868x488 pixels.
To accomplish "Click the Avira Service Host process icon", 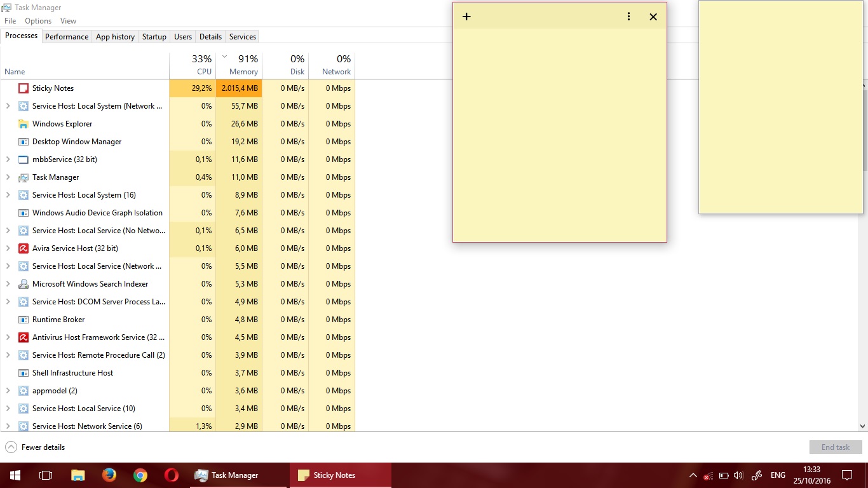I will point(24,248).
